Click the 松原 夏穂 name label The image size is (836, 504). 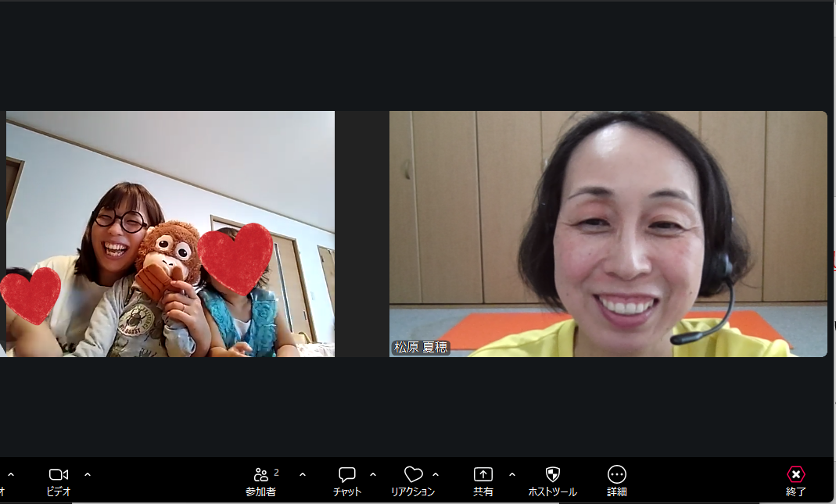(421, 348)
